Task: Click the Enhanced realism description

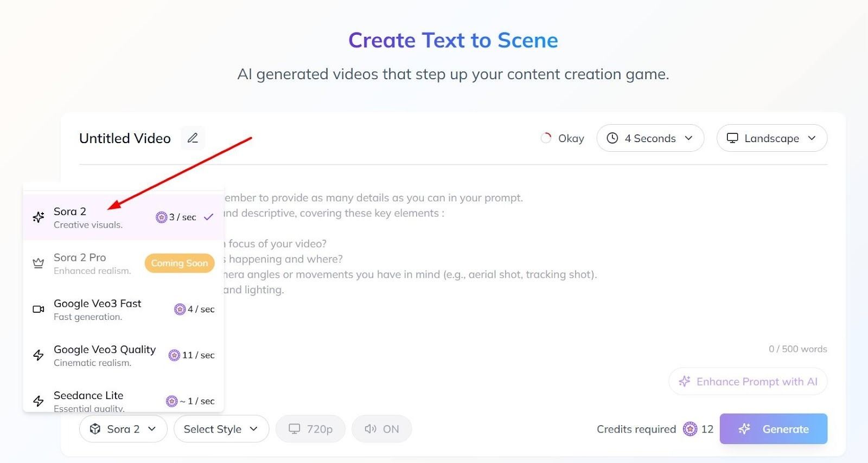Action: pyautogui.click(x=92, y=271)
